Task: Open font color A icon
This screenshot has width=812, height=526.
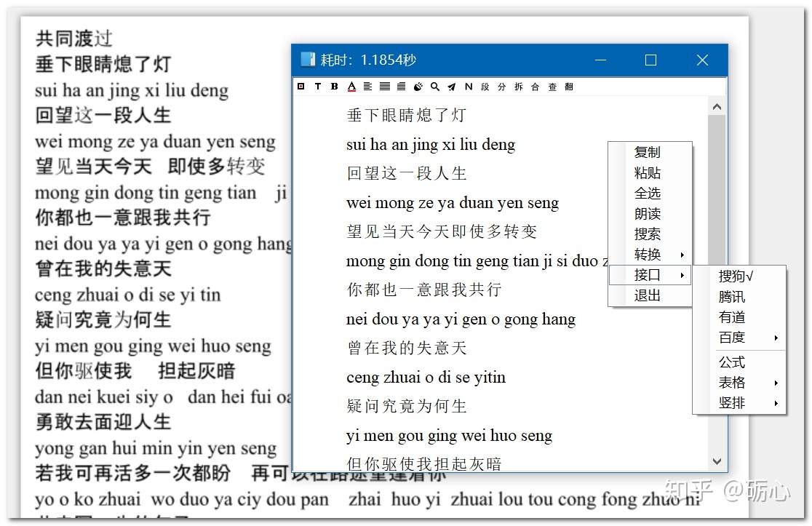Action: pyautogui.click(x=351, y=87)
